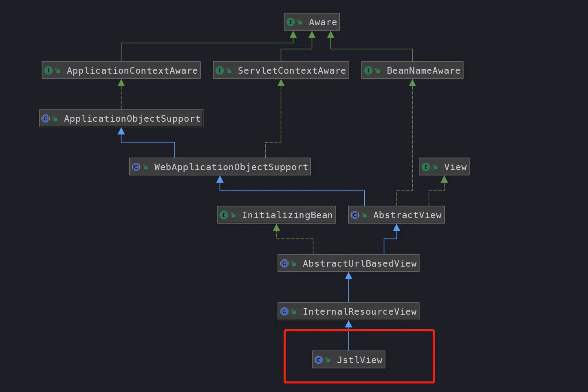Image resolution: width=588 pixels, height=392 pixels.
Task: Select the InitializingBean interface node
Action: [x=276, y=215]
